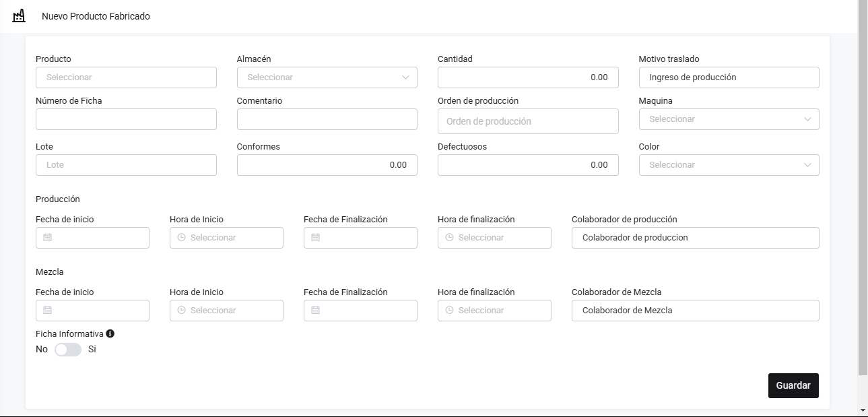
Task: Click calendar icon in Mezcla Fecha de inicio
Action: click(47, 311)
